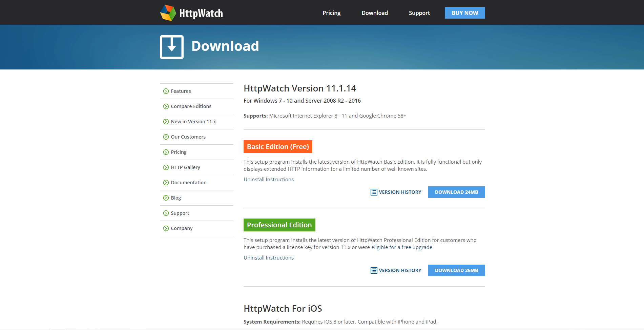Open the Features sidebar link

(x=181, y=91)
